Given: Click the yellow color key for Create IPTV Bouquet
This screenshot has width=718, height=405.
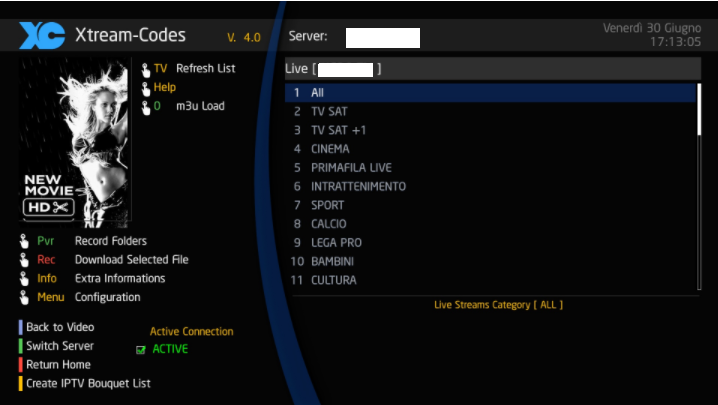Looking at the screenshot, I should (21, 383).
